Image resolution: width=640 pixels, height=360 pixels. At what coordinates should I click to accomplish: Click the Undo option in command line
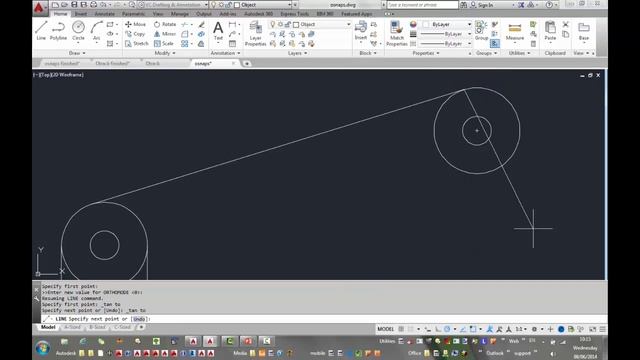pyautogui.click(x=139, y=319)
